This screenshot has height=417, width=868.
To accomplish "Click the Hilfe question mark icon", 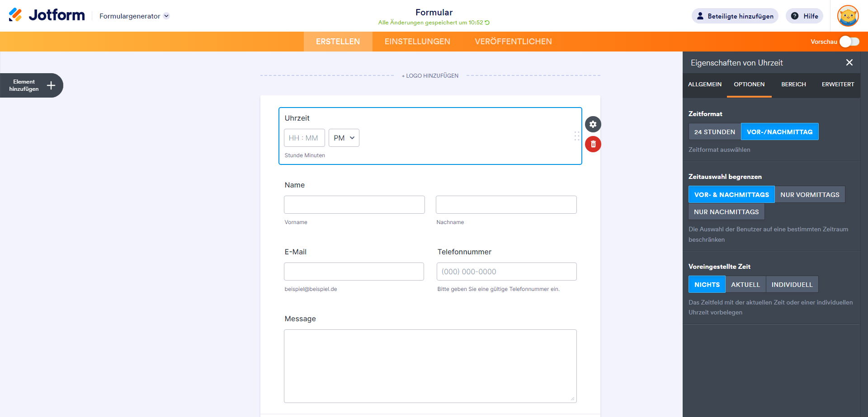I will pos(795,16).
